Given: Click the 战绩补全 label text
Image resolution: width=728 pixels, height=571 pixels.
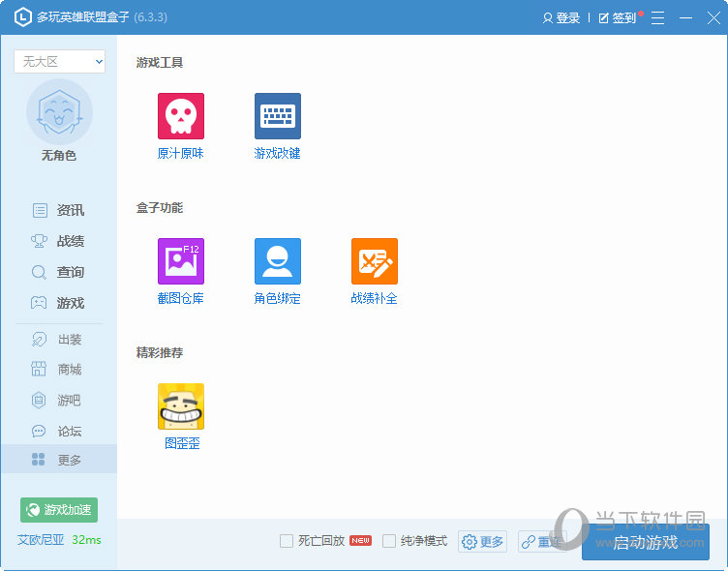Looking at the screenshot, I should (375, 298).
